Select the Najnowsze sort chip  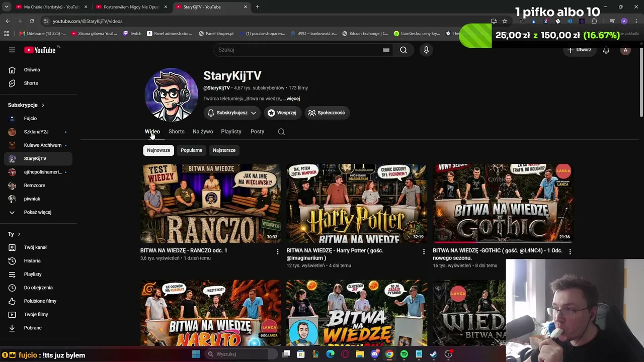[x=158, y=150]
